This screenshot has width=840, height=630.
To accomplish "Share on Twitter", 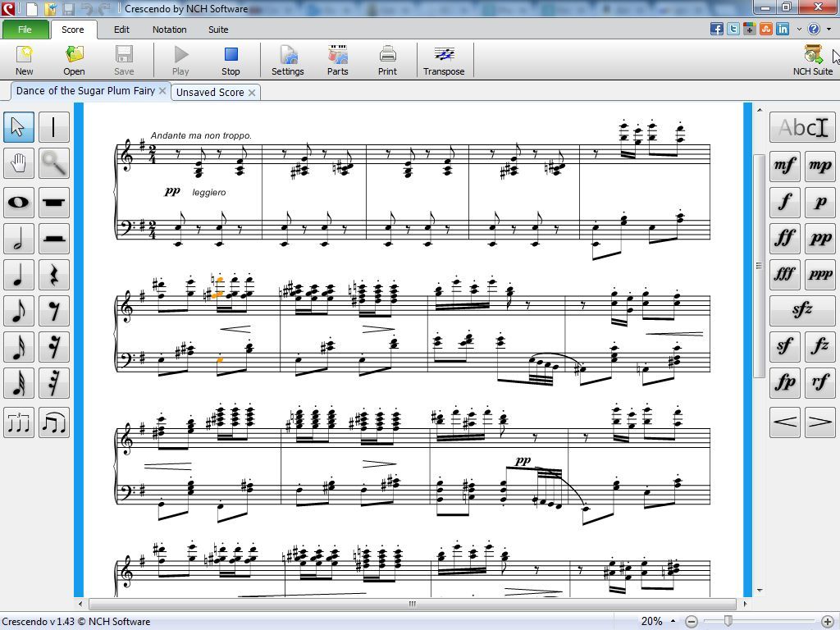I will tap(733, 29).
